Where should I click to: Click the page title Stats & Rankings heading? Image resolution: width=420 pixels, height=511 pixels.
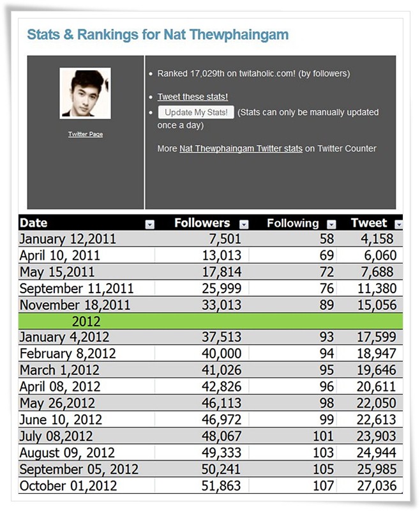158,34
